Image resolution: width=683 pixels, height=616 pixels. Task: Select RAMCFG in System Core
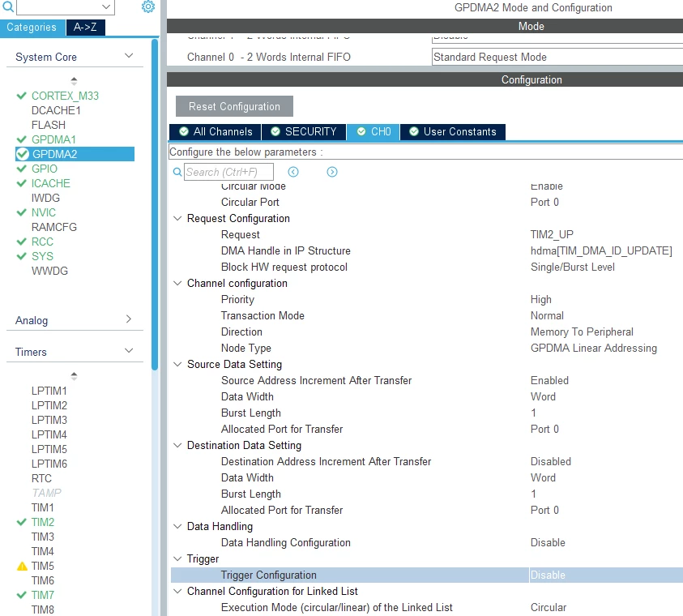(54, 228)
